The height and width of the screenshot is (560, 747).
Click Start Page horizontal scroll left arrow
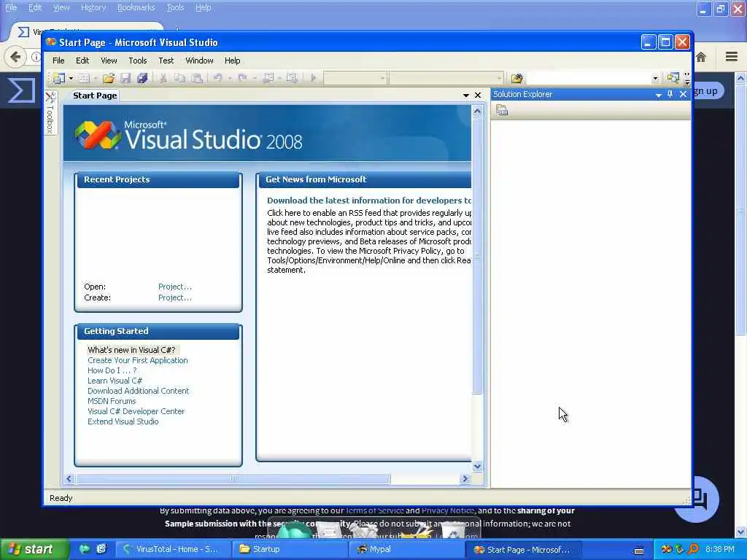[69, 478]
